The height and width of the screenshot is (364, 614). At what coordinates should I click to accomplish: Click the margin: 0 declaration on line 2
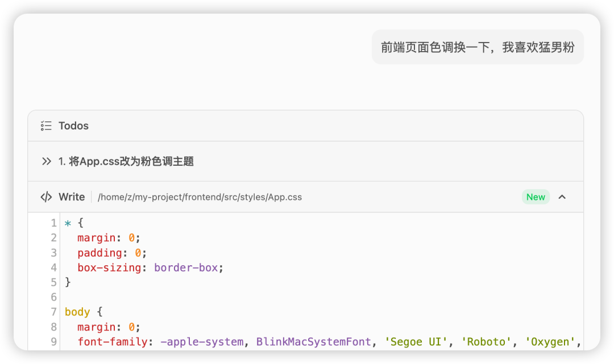pos(107,237)
